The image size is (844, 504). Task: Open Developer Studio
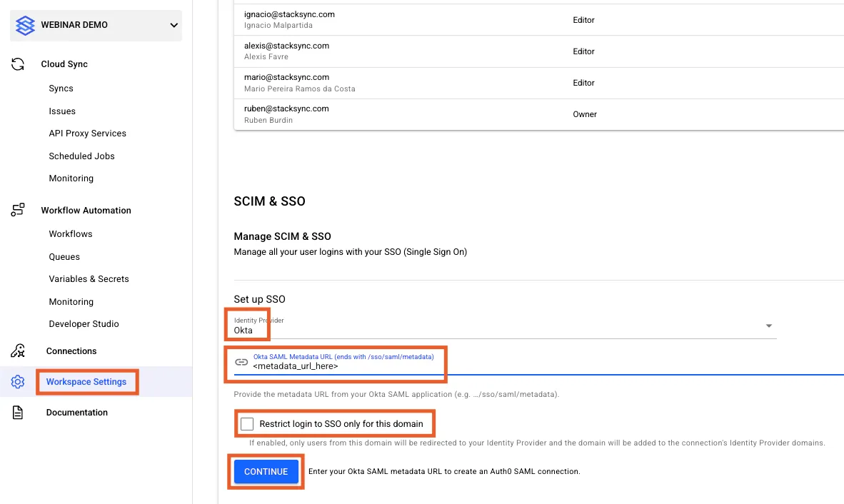coord(84,324)
